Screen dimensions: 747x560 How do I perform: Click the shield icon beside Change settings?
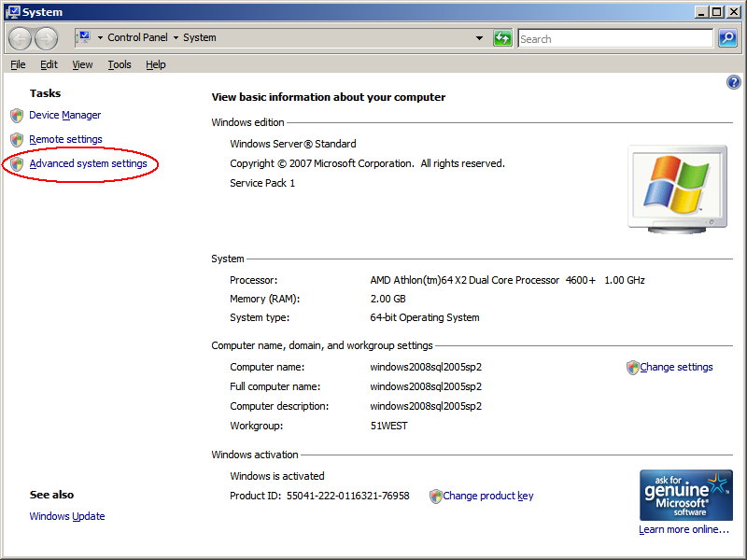(x=632, y=368)
